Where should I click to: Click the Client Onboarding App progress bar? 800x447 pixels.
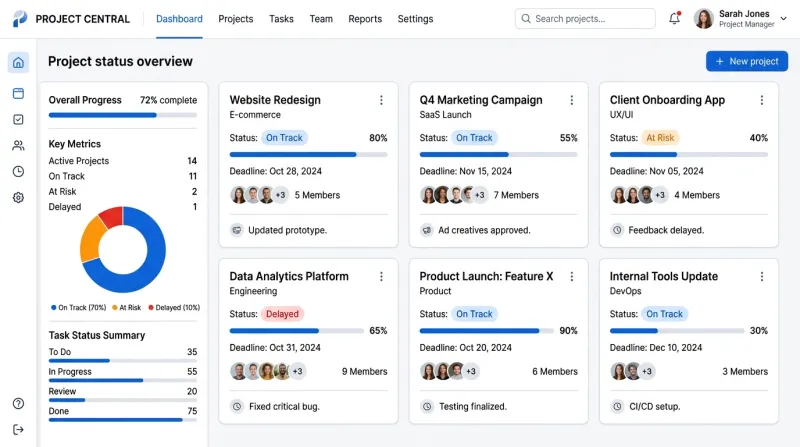pos(689,154)
